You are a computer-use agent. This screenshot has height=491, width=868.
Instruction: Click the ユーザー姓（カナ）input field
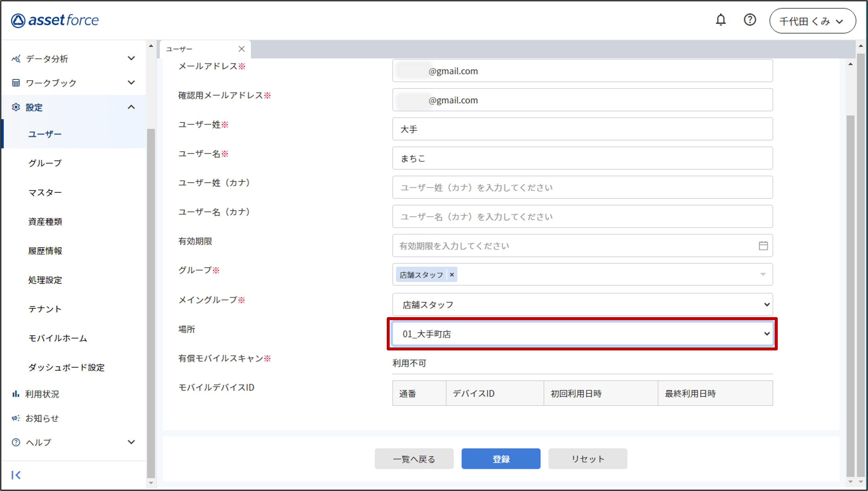[582, 187]
